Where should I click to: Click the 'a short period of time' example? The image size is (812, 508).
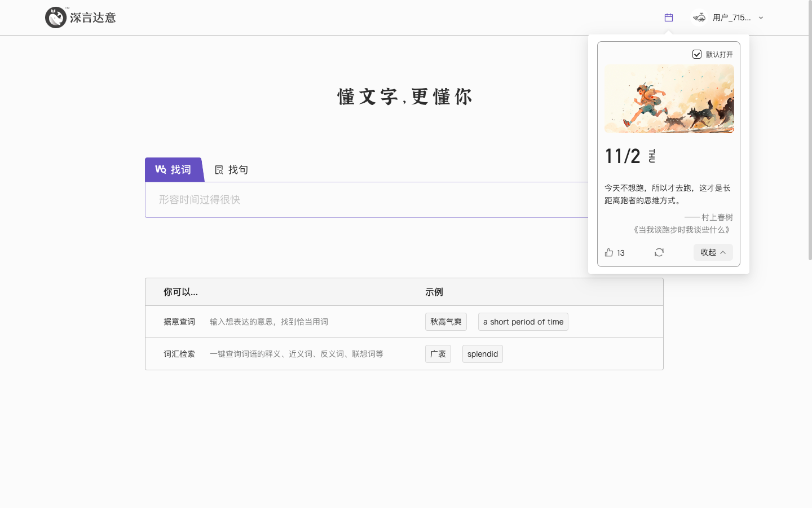tap(523, 322)
